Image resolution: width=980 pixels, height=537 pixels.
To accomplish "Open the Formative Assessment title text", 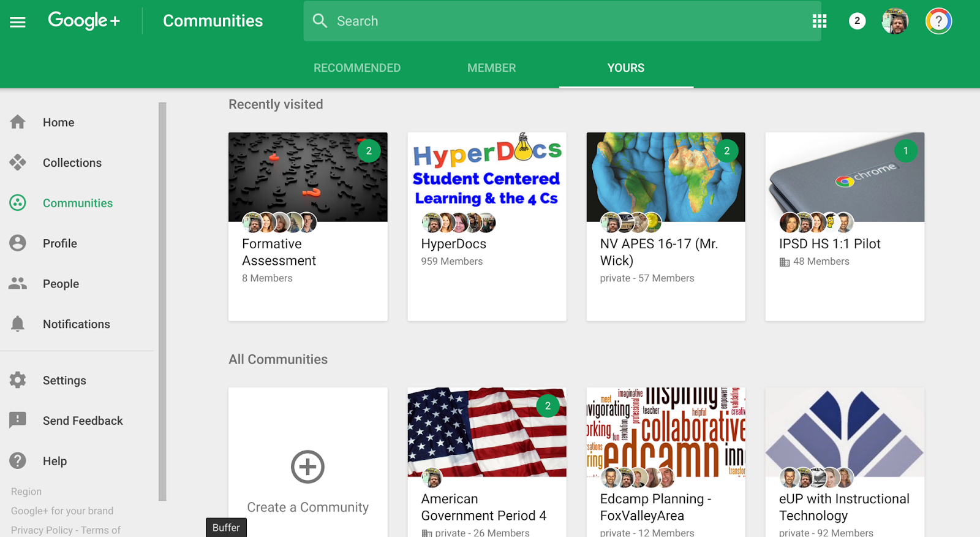I will (279, 252).
